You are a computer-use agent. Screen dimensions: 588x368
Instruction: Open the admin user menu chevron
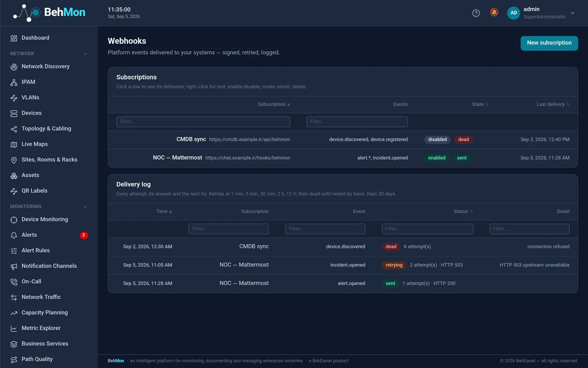(x=572, y=13)
